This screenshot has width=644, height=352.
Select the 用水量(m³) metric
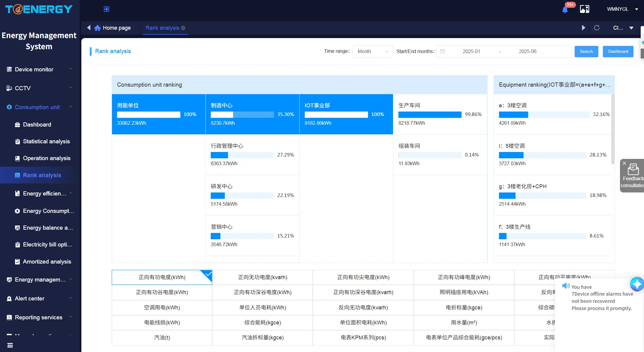pos(464,323)
